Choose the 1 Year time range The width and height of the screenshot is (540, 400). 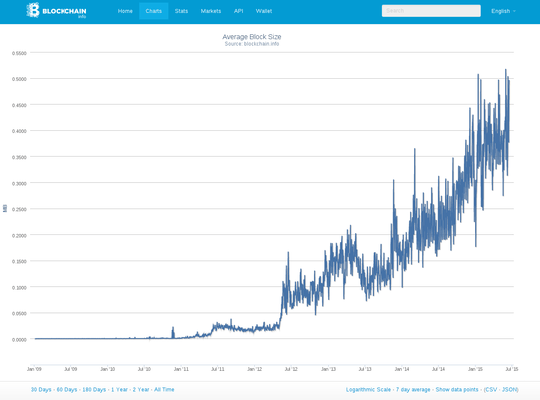coord(119,389)
